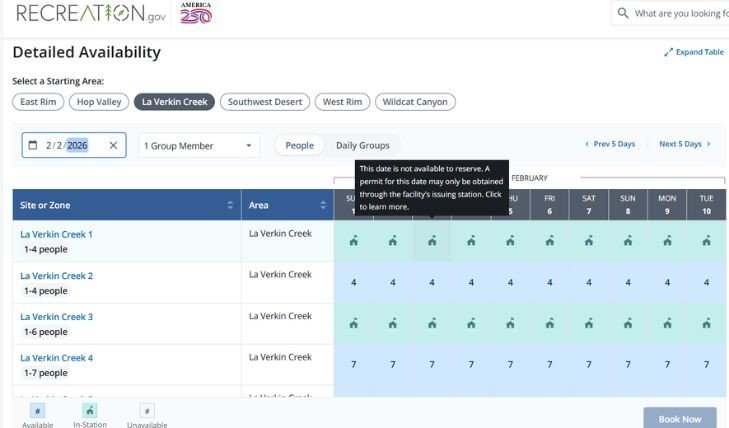Select the People toggle option

(299, 146)
